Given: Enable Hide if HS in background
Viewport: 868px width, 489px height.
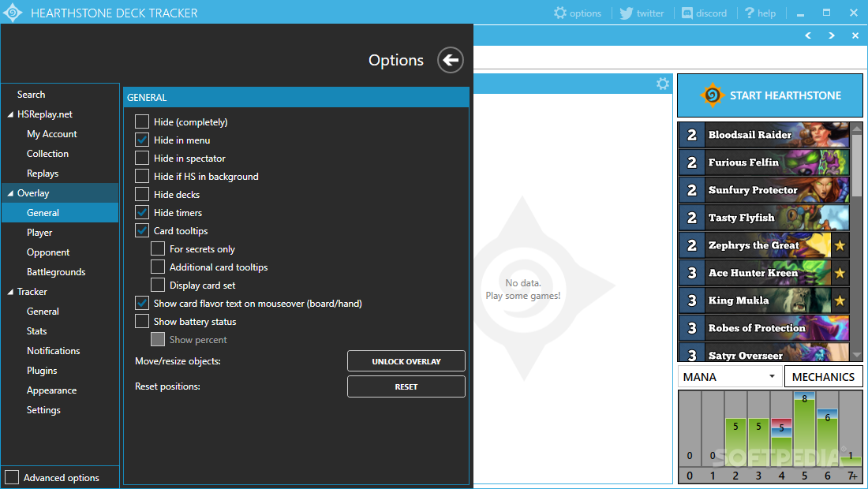Looking at the screenshot, I should [x=142, y=177].
